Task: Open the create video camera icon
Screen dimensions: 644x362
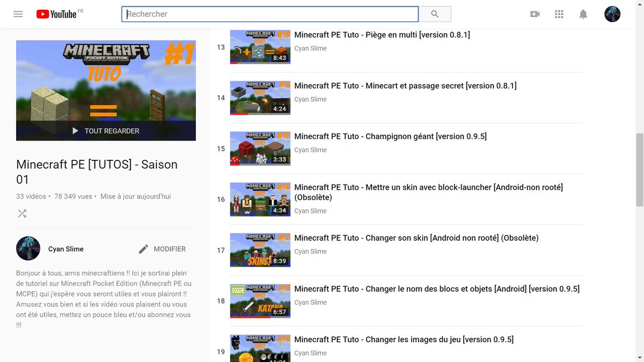Action: pos(535,14)
